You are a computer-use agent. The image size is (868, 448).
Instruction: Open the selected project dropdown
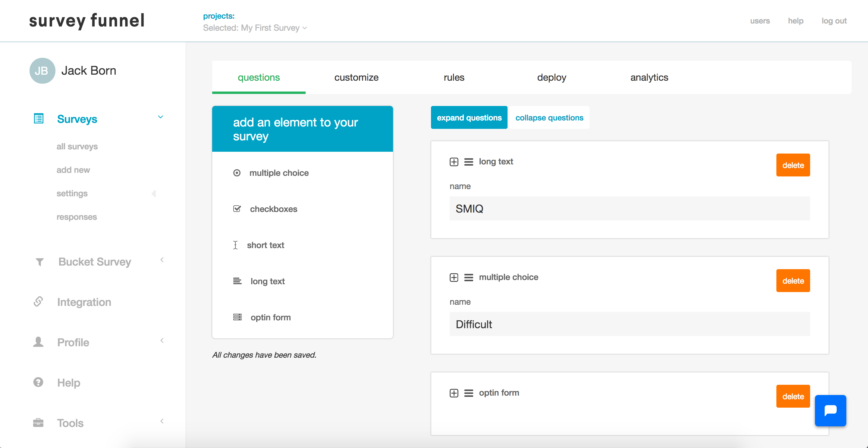tap(255, 28)
